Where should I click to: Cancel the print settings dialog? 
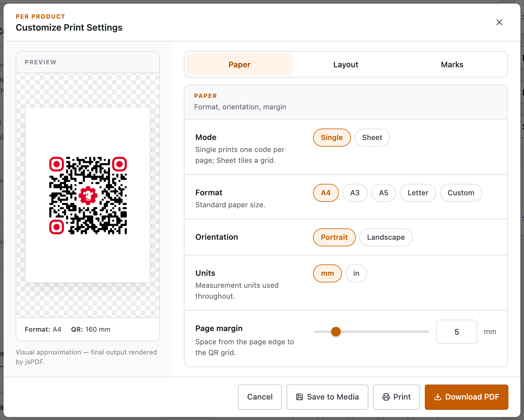tap(260, 397)
